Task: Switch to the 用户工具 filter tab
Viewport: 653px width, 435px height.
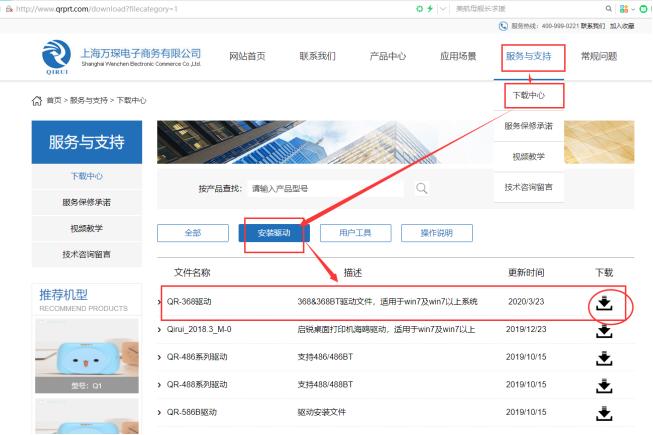Action: click(355, 233)
